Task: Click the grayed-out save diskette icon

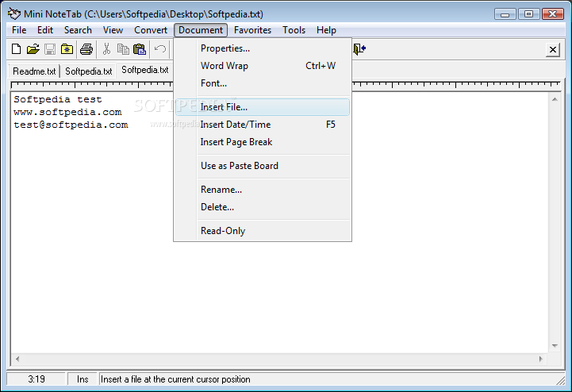Action: pos(50,49)
